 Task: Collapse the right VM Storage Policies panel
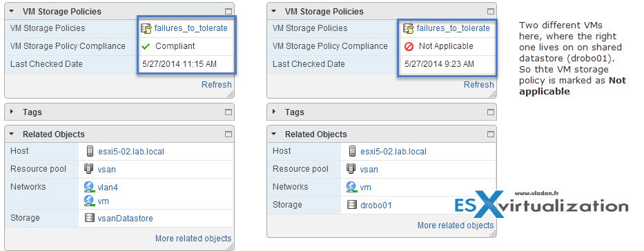point(274,12)
